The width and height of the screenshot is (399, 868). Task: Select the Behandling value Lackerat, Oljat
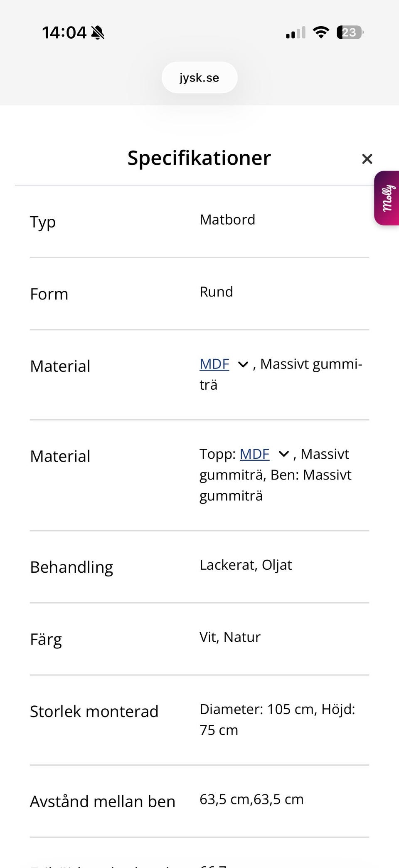[246, 565]
